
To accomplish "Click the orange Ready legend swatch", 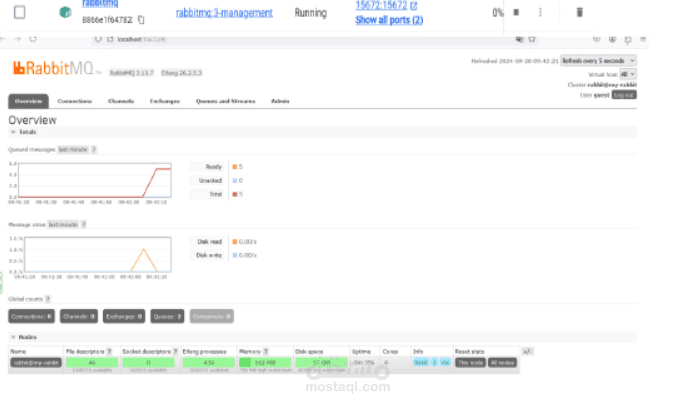I will pos(235,167).
